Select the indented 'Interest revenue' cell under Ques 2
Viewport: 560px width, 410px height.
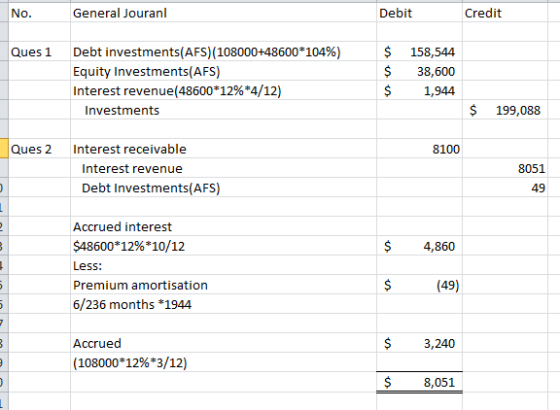click(223, 168)
